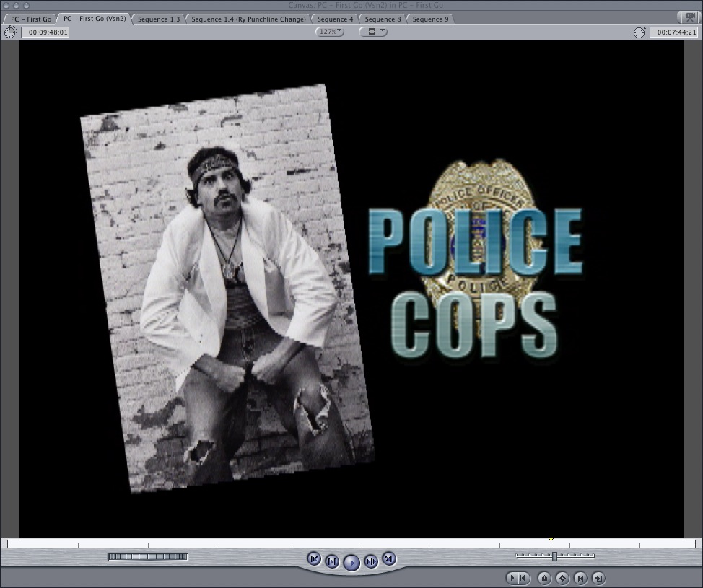Click Play In to Out button
703x588 pixels.
click(x=332, y=561)
